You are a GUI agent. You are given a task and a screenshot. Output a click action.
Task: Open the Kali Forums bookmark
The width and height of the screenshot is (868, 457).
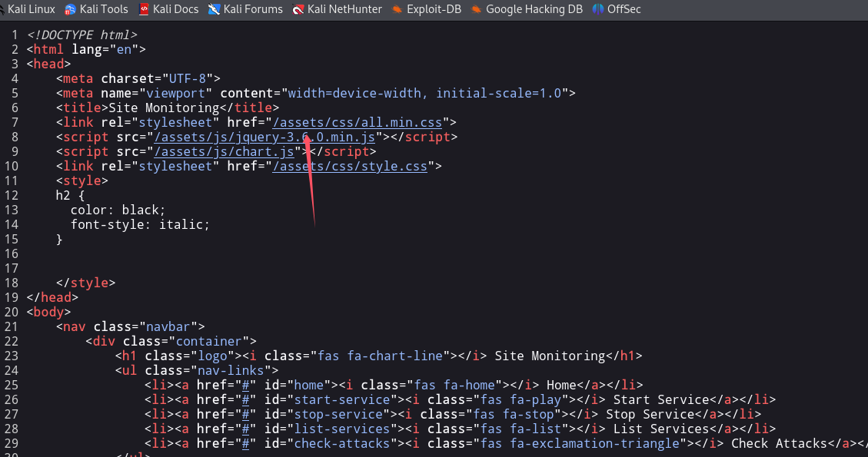pyautogui.click(x=245, y=9)
